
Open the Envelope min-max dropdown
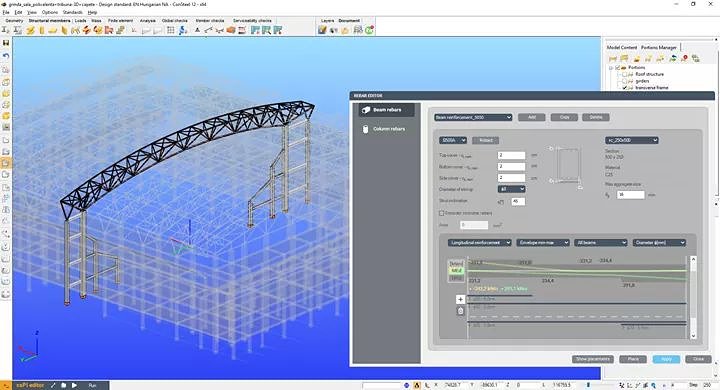coord(543,243)
